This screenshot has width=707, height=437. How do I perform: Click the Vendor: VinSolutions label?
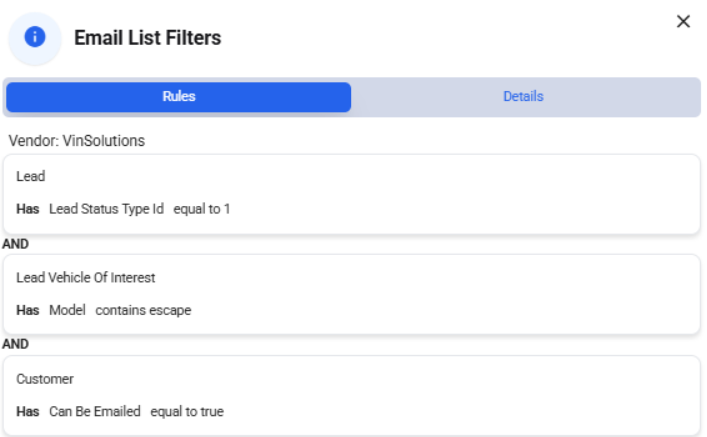(77, 141)
